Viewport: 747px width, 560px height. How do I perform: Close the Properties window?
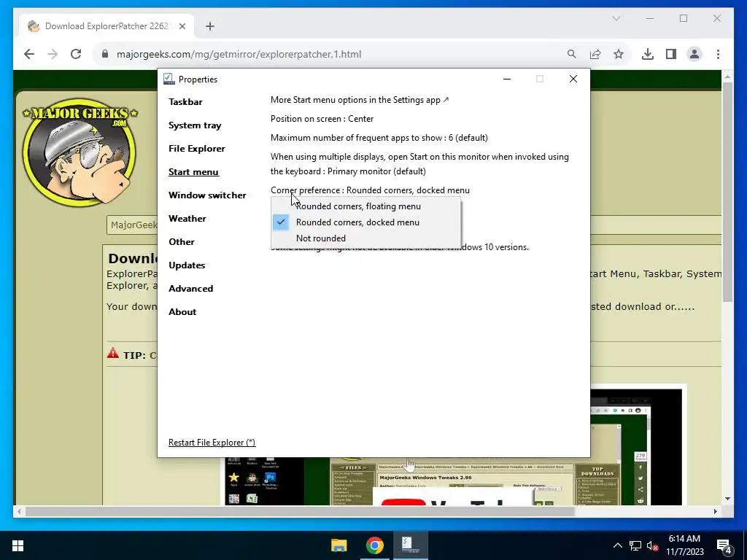coord(573,79)
